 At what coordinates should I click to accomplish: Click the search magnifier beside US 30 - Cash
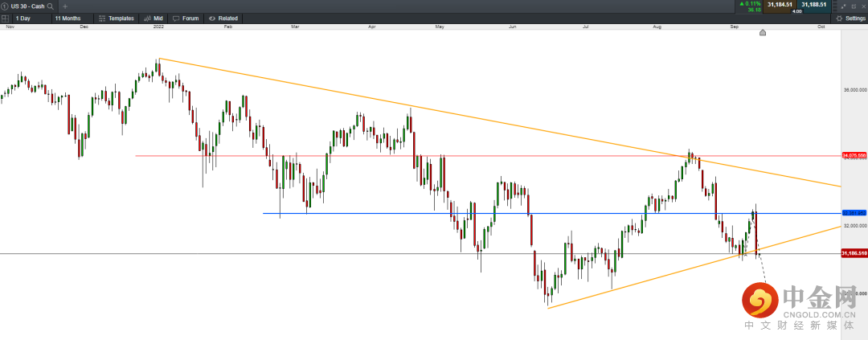point(51,6)
